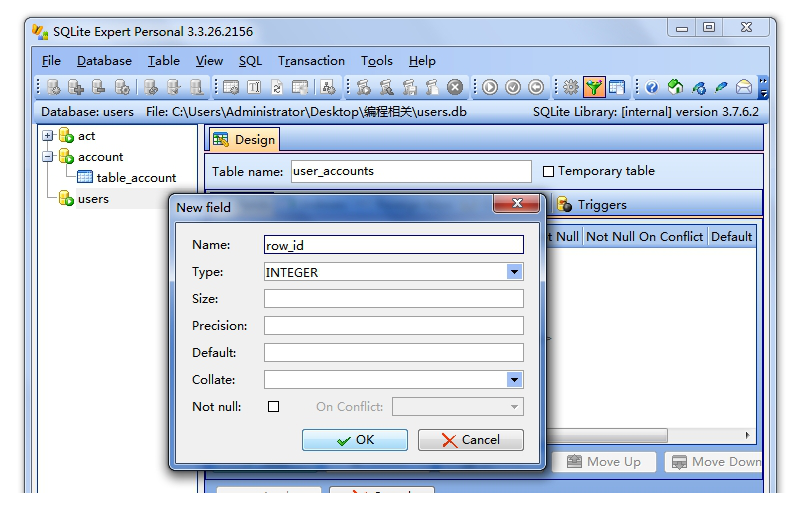Click the Precision input field
This screenshot has height=512, width=800.
[x=394, y=326]
